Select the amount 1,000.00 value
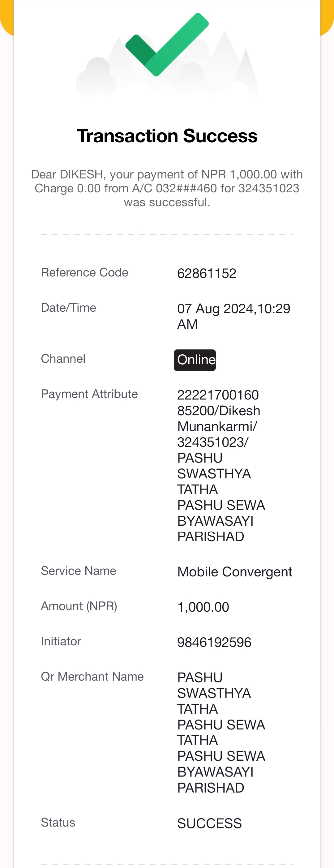This screenshot has width=334, height=868. pyautogui.click(x=203, y=607)
